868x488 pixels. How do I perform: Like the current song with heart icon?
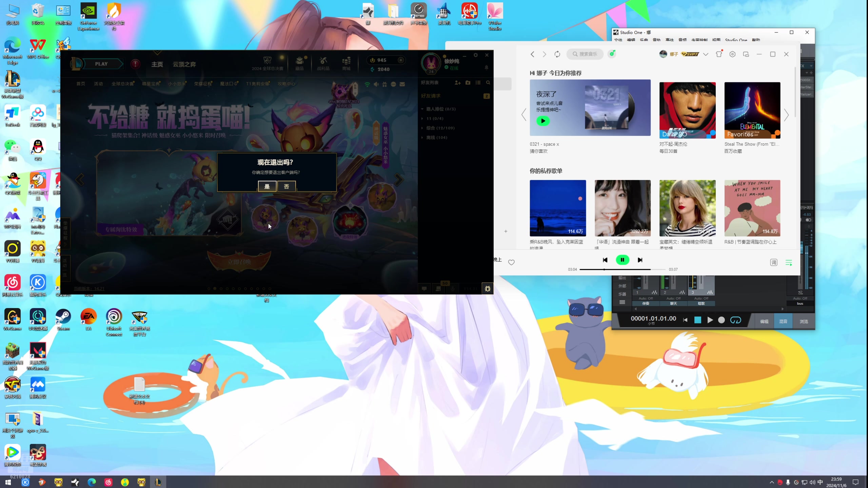[x=511, y=262]
